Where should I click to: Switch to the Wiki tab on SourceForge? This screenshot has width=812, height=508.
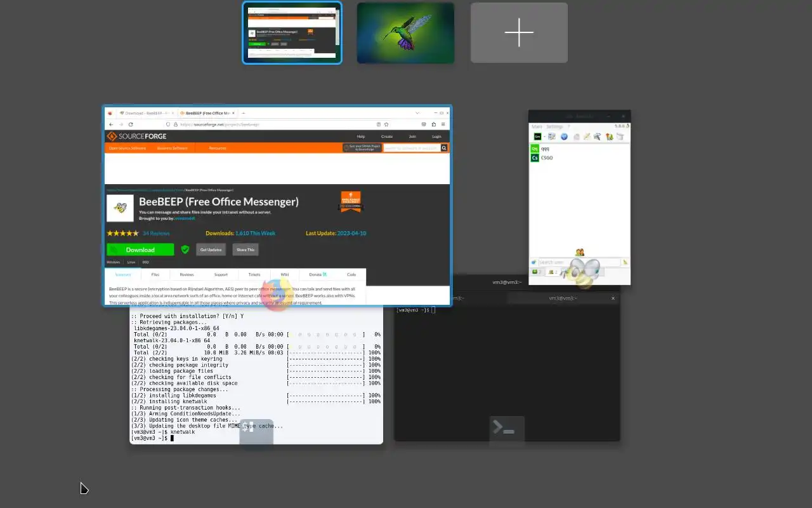[285, 275]
